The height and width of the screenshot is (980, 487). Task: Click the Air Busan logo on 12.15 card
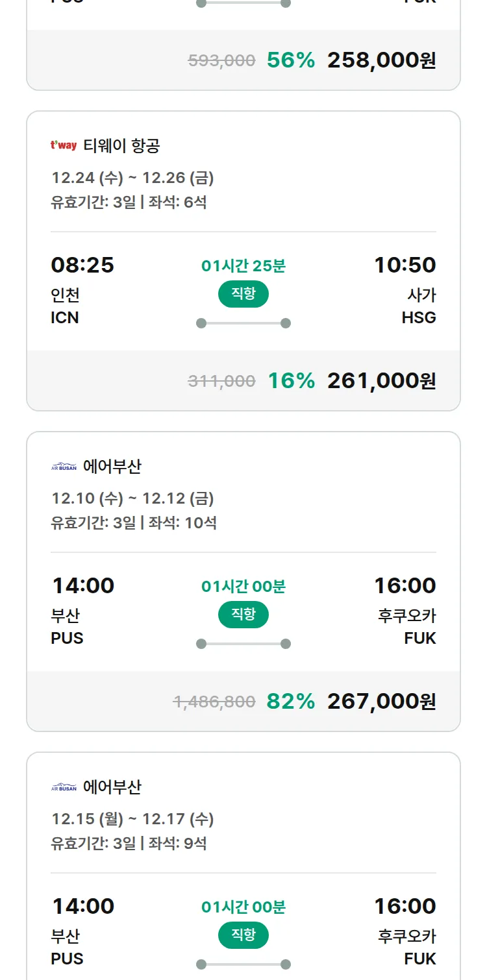point(64,787)
